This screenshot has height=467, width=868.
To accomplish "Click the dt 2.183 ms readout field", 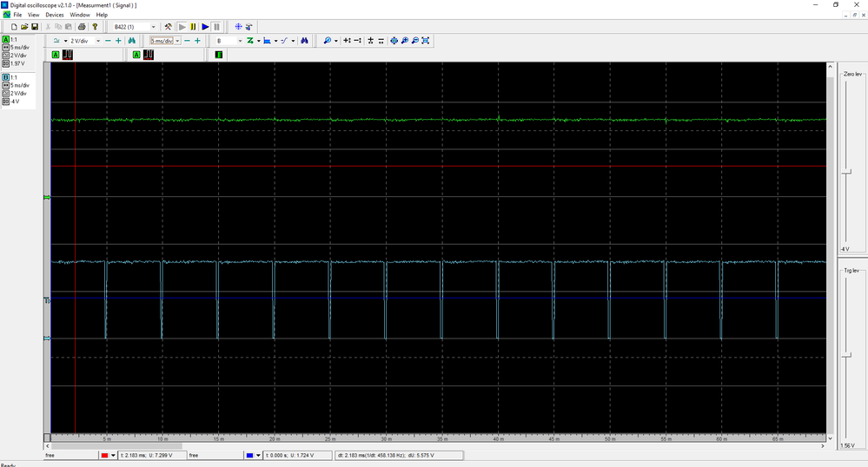I will tap(399, 456).
